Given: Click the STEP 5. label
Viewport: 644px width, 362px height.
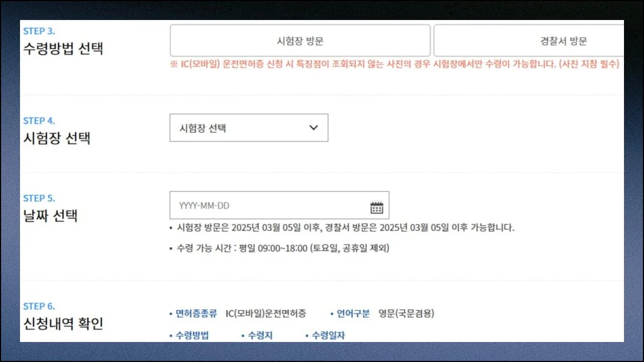Looking at the screenshot, I should tap(39, 198).
